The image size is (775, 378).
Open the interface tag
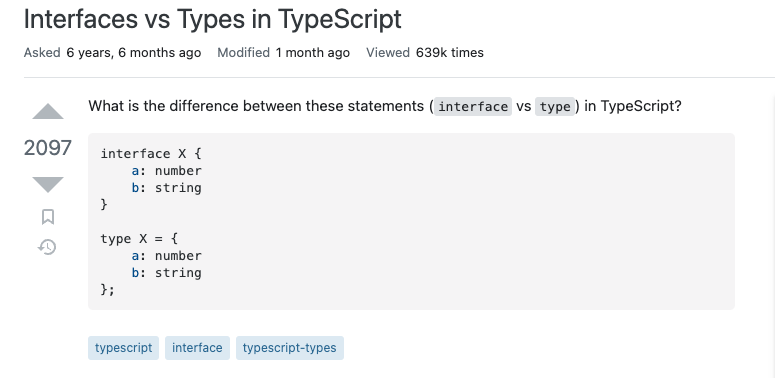click(197, 348)
